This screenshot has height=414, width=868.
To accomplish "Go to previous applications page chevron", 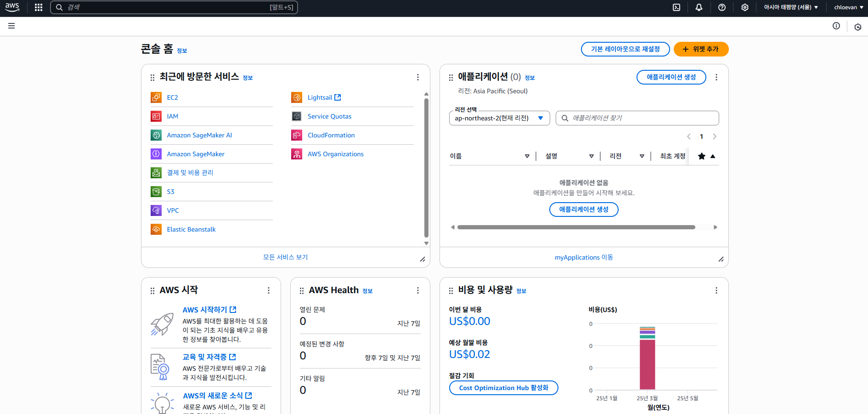I will pyautogui.click(x=689, y=136).
